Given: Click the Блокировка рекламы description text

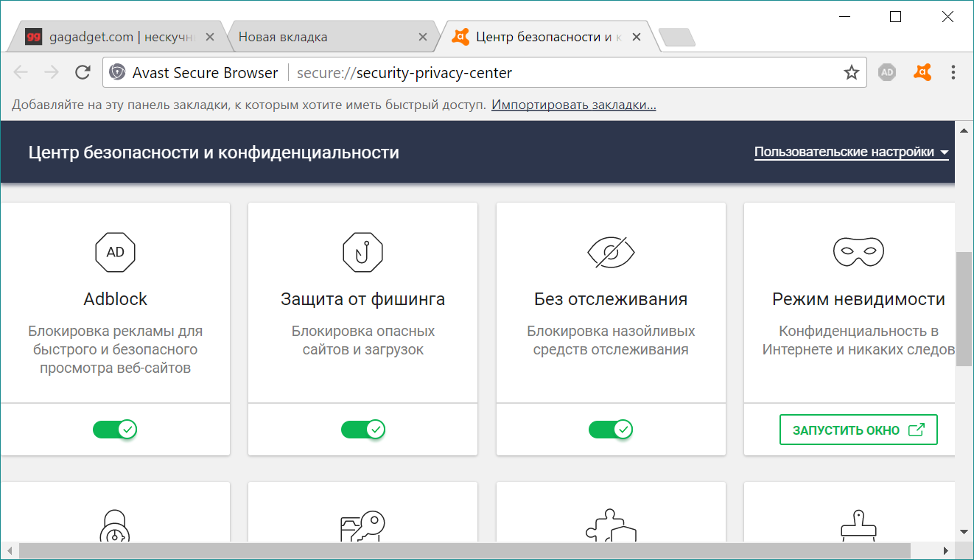Looking at the screenshot, I should point(115,349).
